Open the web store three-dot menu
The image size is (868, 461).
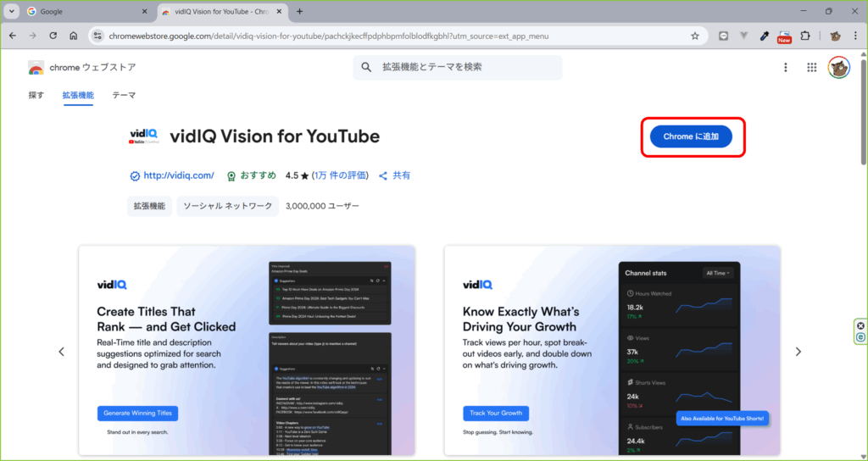786,68
